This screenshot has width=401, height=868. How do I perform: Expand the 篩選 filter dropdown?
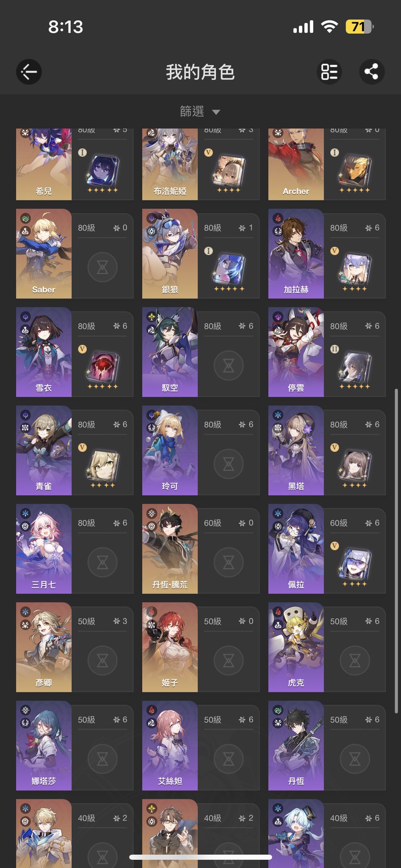pos(200,111)
